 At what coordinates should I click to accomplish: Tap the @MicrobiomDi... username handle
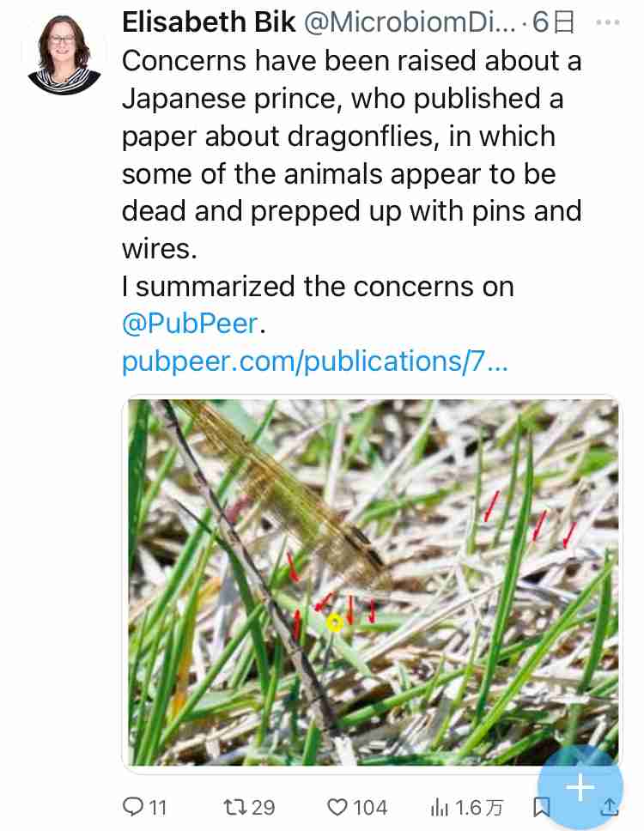click(x=410, y=23)
